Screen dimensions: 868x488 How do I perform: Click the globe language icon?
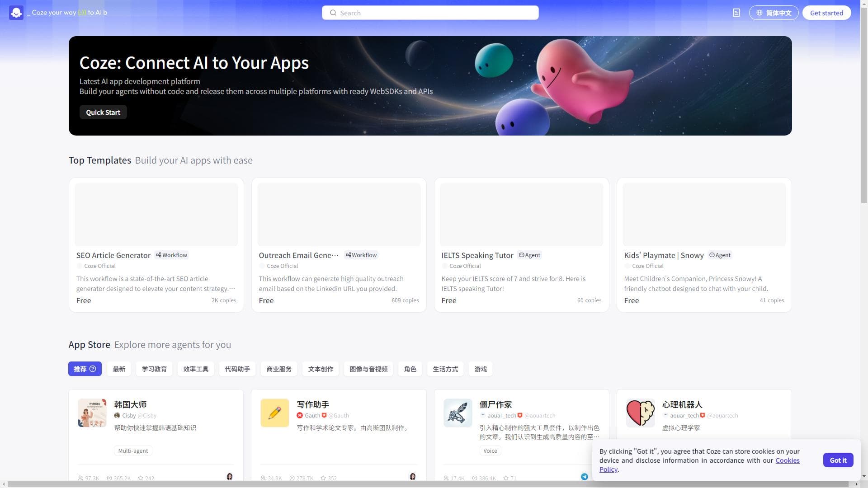(759, 13)
